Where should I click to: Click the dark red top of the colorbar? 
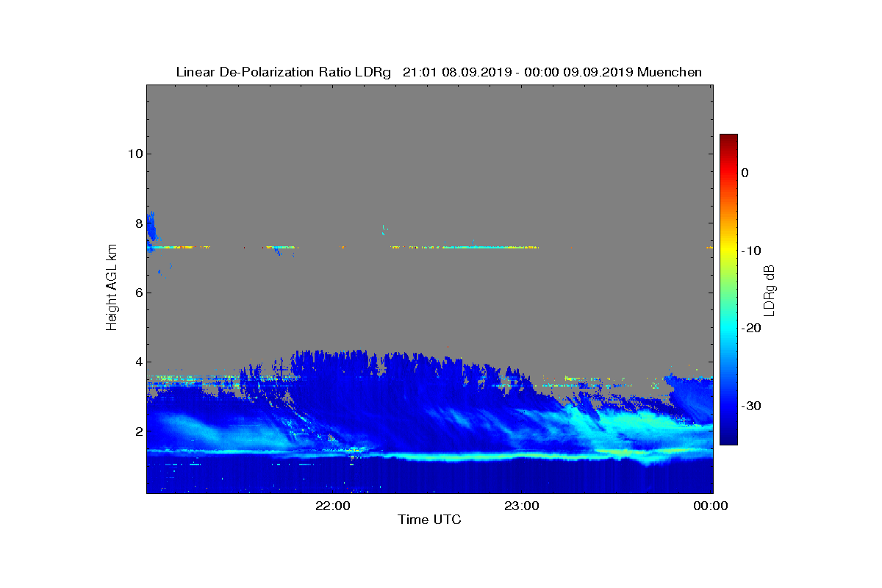[728, 140]
